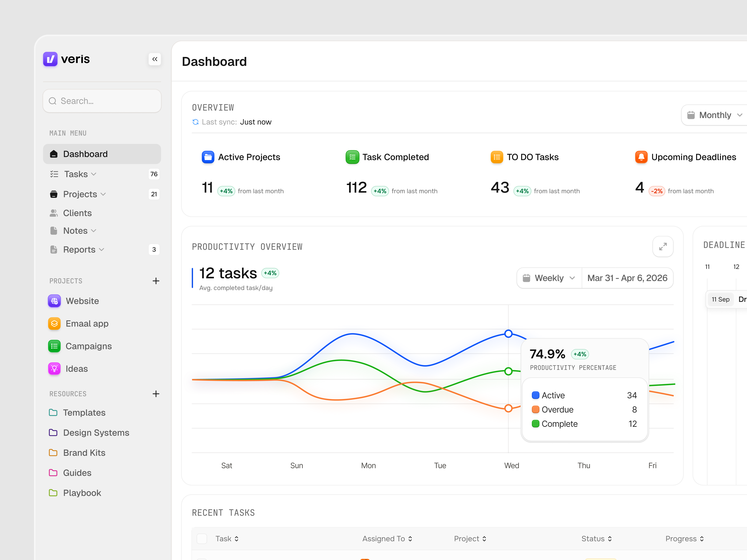Click the 21 badge beside Projects
Viewport: 747px width, 560px height.
point(154,194)
